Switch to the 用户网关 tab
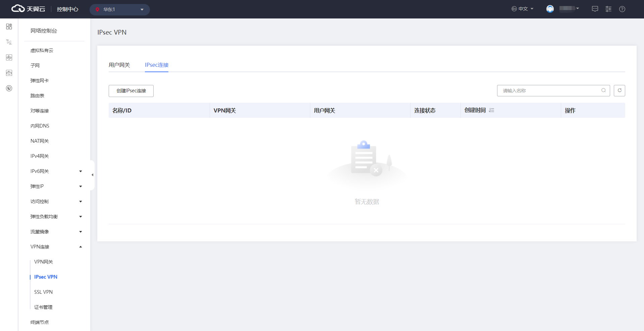 [x=119, y=65]
